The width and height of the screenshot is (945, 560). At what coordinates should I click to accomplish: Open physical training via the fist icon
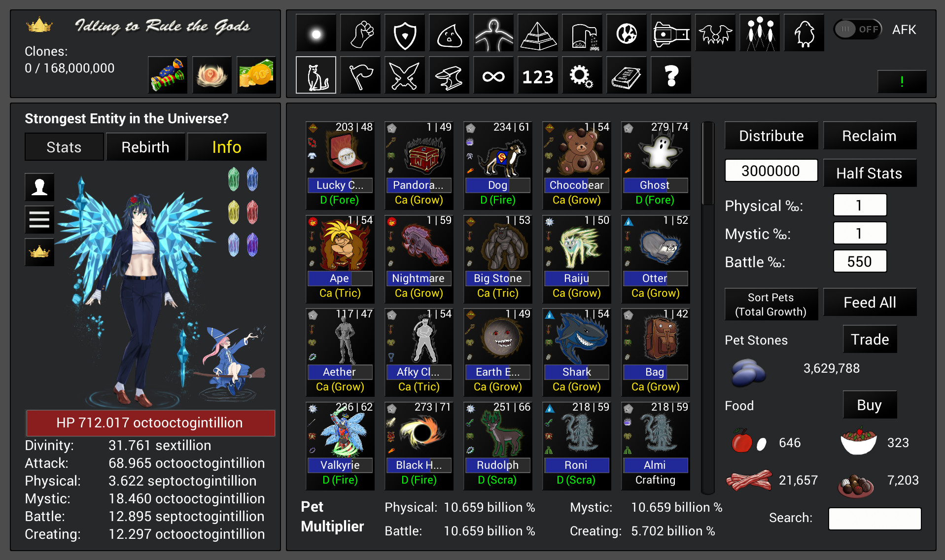(360, 33)
